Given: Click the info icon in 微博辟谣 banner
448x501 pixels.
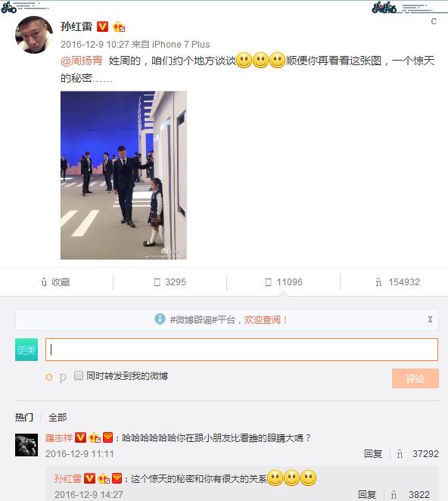Looking at the screenshot, I should click(160, 319).
